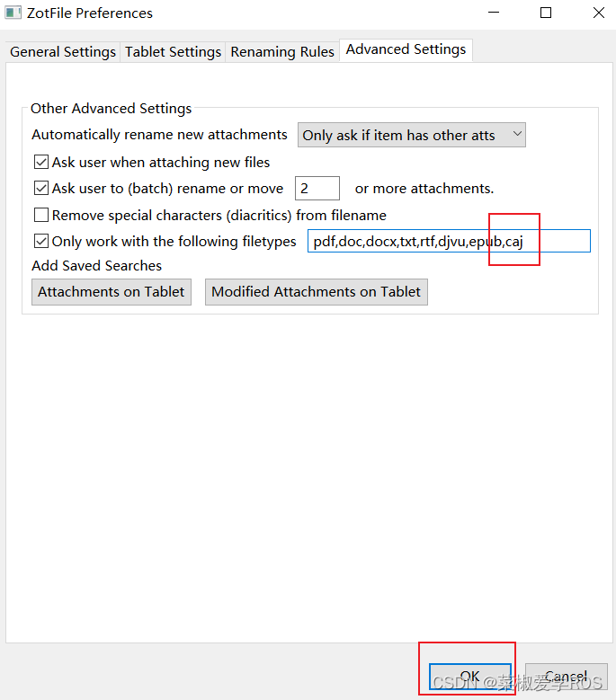Click the batch attachment count field
616x700 pixels.
pyautogui.click(x=317, y=189)
